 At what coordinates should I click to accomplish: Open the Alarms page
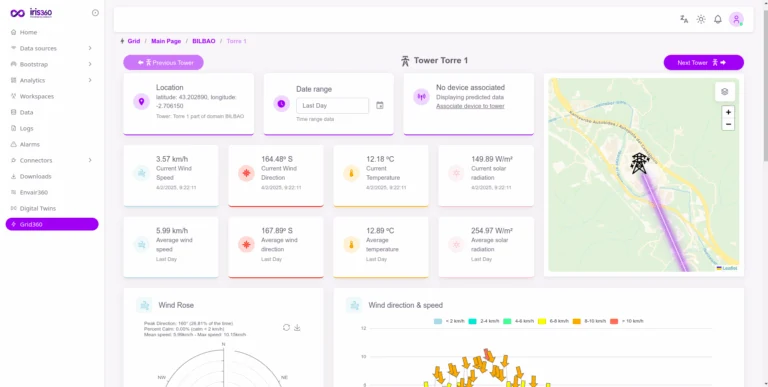(29, 145)
